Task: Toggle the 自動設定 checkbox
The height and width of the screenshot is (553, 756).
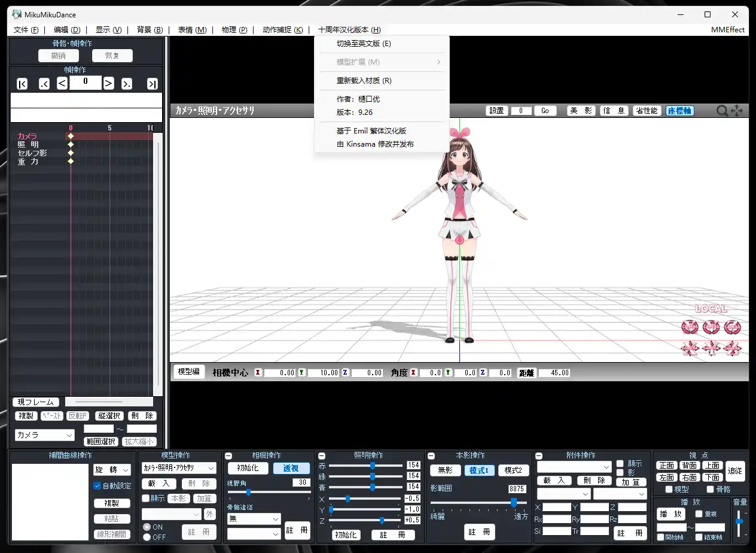Action: (97, 486)
